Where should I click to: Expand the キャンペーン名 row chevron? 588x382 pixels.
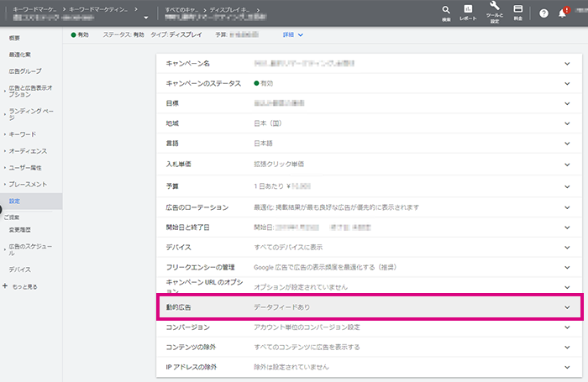(x=567, y=64)
